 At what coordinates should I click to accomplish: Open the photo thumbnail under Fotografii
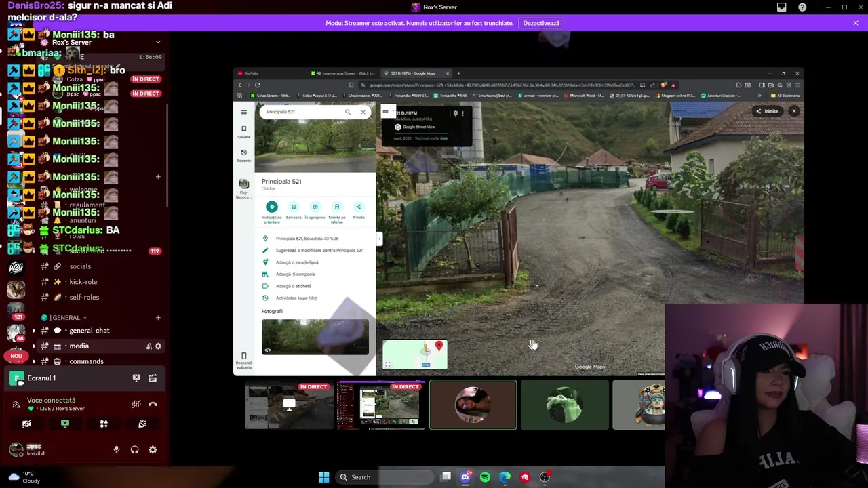[315, 336]
